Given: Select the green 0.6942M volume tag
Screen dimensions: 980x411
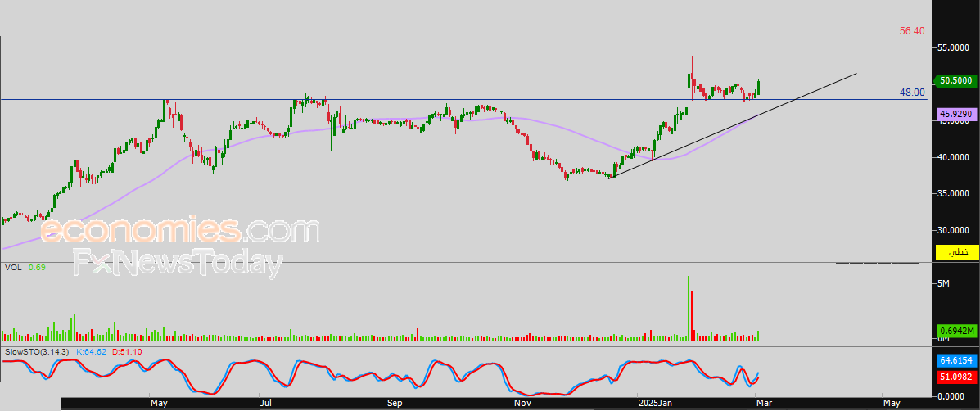Looking at the screenshot, I should coord(956,330).
